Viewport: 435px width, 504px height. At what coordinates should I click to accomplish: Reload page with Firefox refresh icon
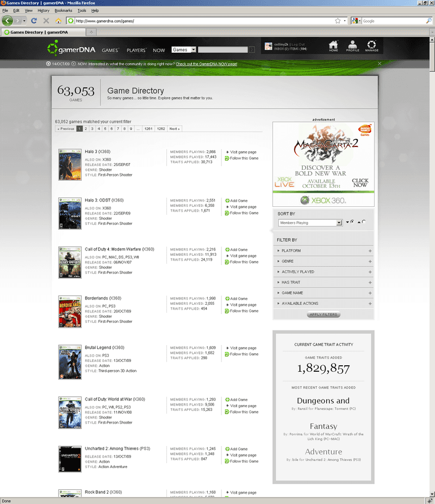[34, 21]
